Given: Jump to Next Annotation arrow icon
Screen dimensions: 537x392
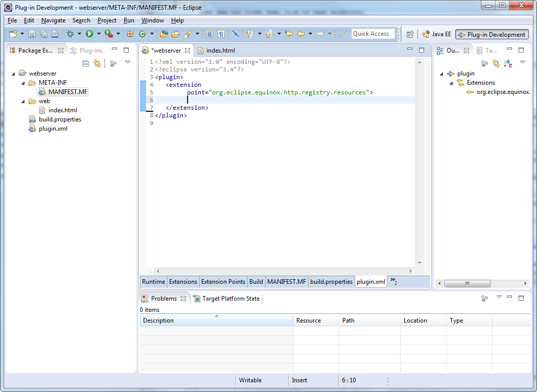Looking at the screenshot, I should pyautogui.click(x=250, y=34).
